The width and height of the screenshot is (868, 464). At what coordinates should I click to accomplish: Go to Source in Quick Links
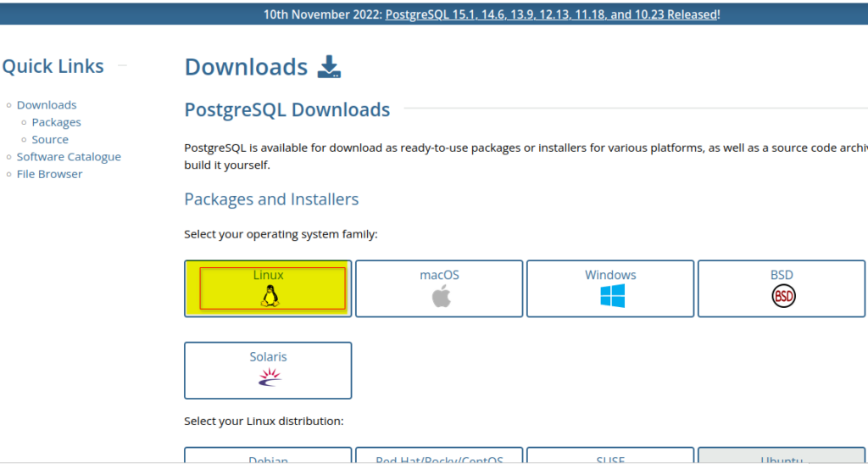tap(50, 139)
